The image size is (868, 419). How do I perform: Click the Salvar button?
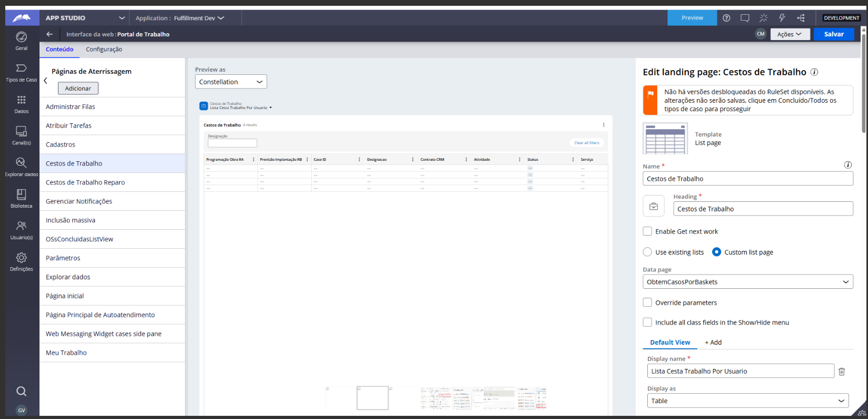(x=834, y=34)
